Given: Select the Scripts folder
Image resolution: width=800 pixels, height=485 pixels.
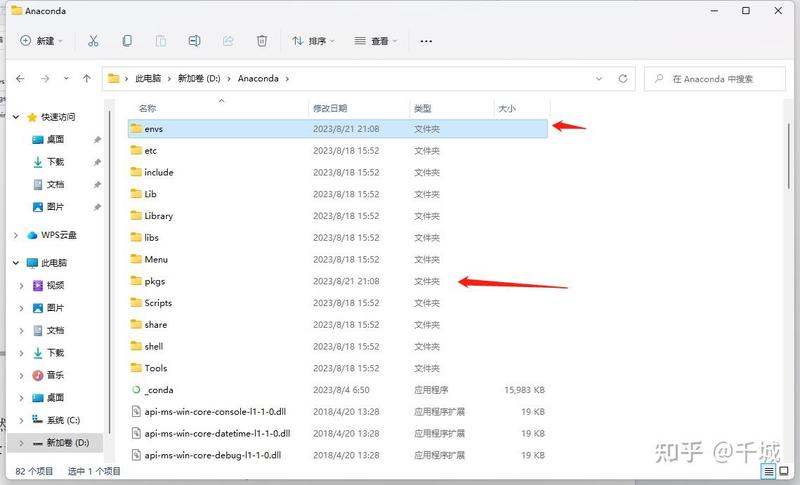Looking at the screenshot, I should point(338,303).
